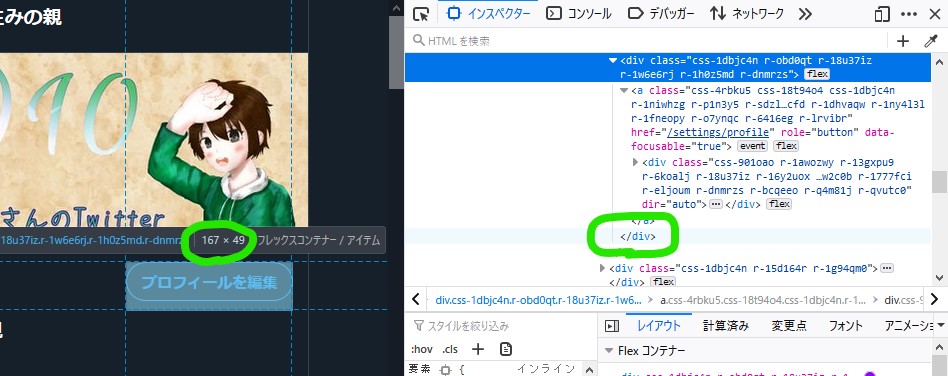Toggle flex badge beside event badge
This screenshot has height=376, width=948.
pos(786,146)
